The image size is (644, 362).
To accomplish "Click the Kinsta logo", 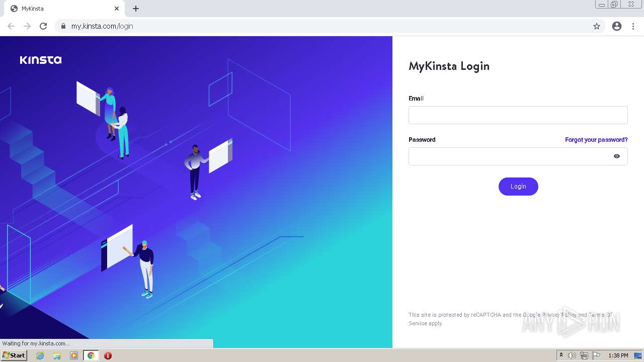I will point(41,60).
